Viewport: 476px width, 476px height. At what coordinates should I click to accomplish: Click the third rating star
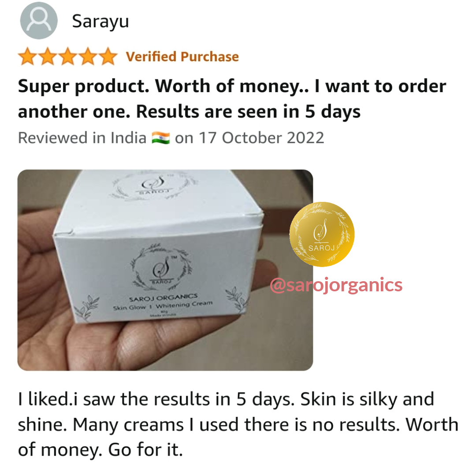pos(68,56)
